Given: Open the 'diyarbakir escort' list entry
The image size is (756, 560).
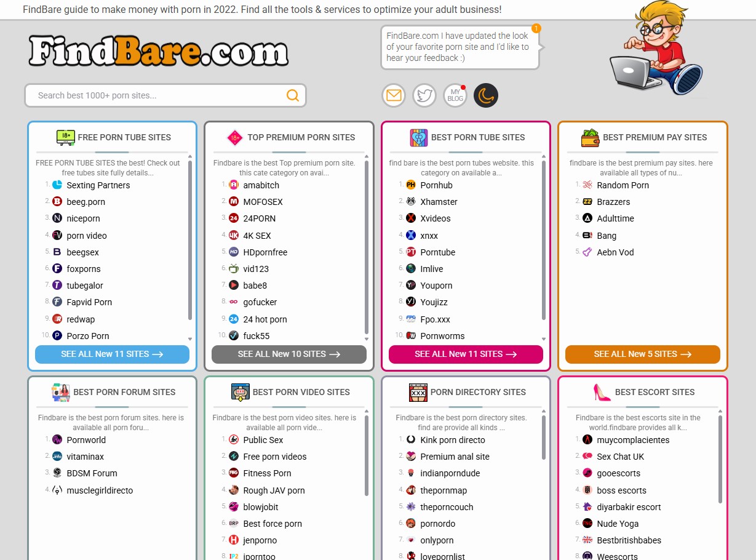Looking at the screenshot, I should [629, 507].
